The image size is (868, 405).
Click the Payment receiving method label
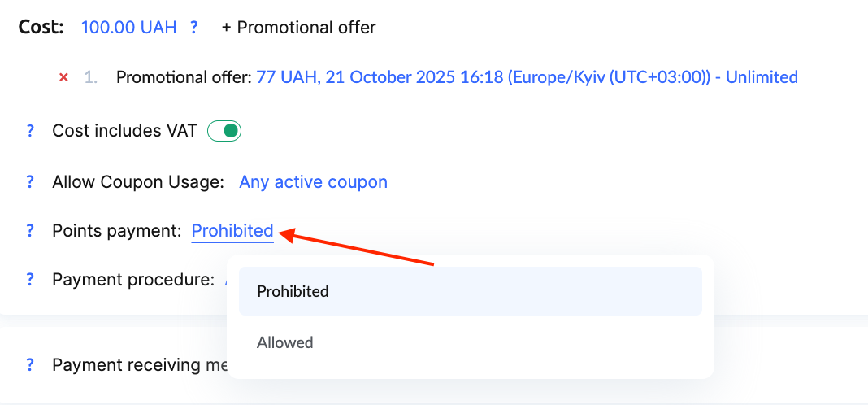(138, 365)
